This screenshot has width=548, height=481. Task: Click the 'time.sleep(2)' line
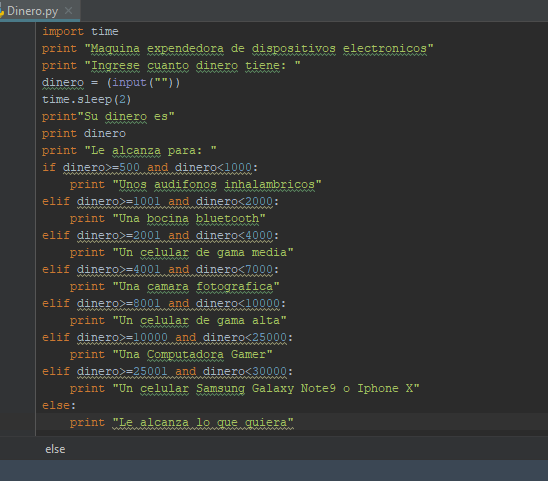pos(87,100)
